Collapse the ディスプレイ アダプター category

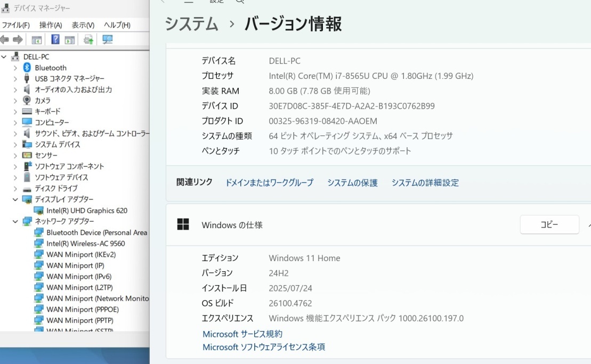point(15,199)
